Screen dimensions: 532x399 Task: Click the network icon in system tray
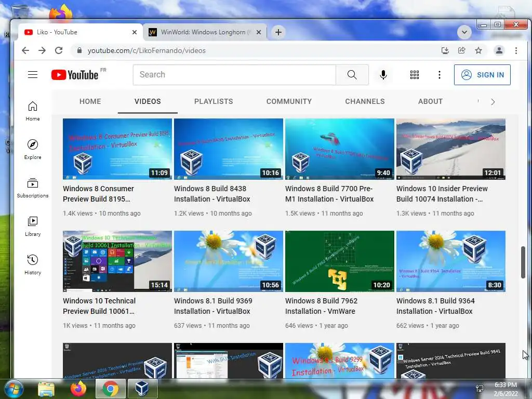[x=480, y=389]
